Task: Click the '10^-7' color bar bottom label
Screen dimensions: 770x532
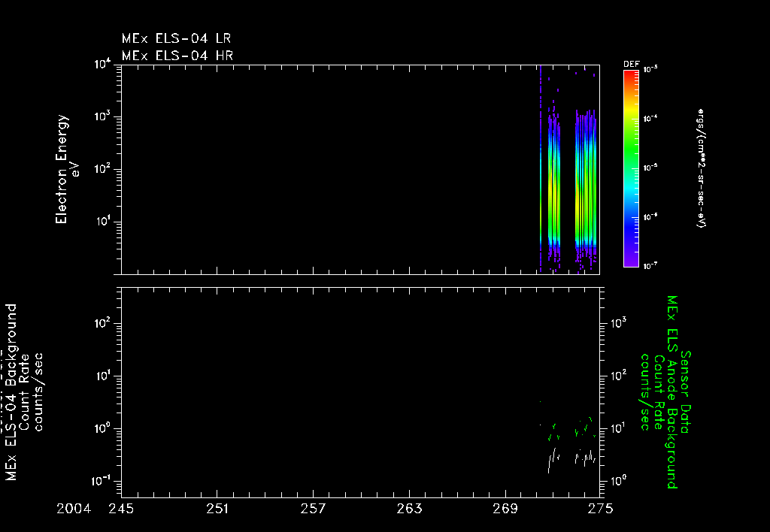Action: point(650,266)
